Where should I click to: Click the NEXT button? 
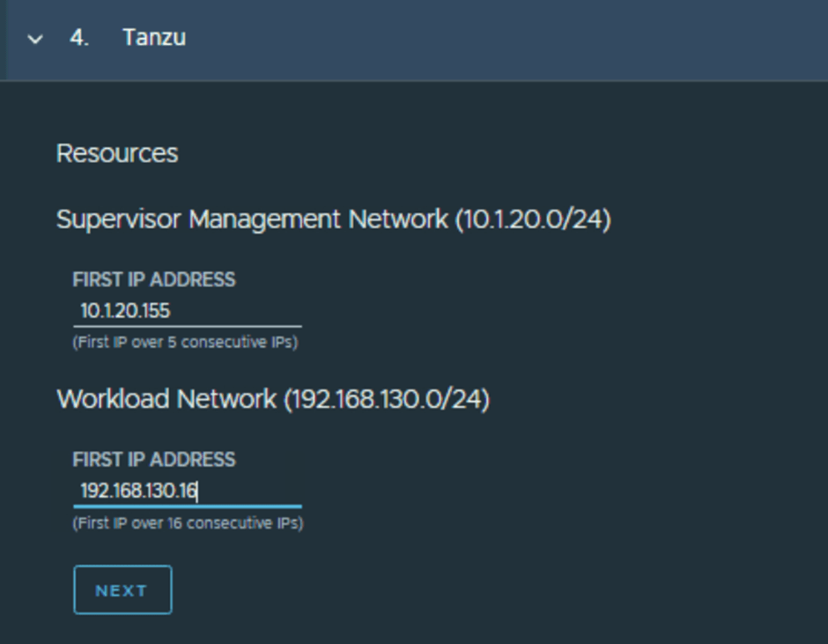point(122,590)
